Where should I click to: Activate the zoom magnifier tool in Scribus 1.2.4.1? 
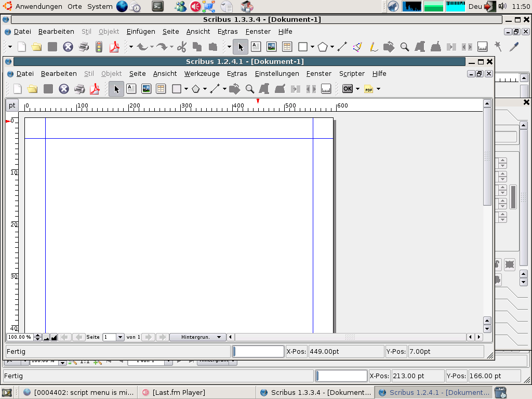tap(250, 89)
